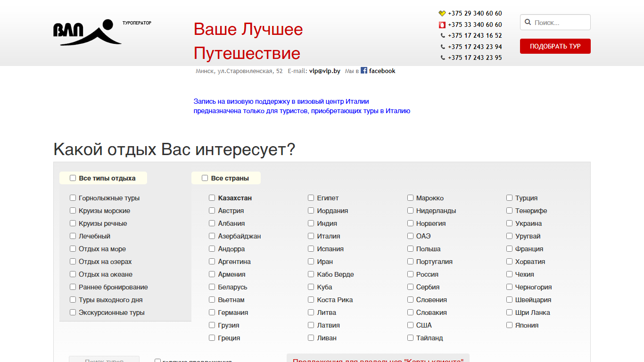Tick the Тайланд checkbox
Image resolution: width=644 pixels, height=362 pixels.
[411, 338]
